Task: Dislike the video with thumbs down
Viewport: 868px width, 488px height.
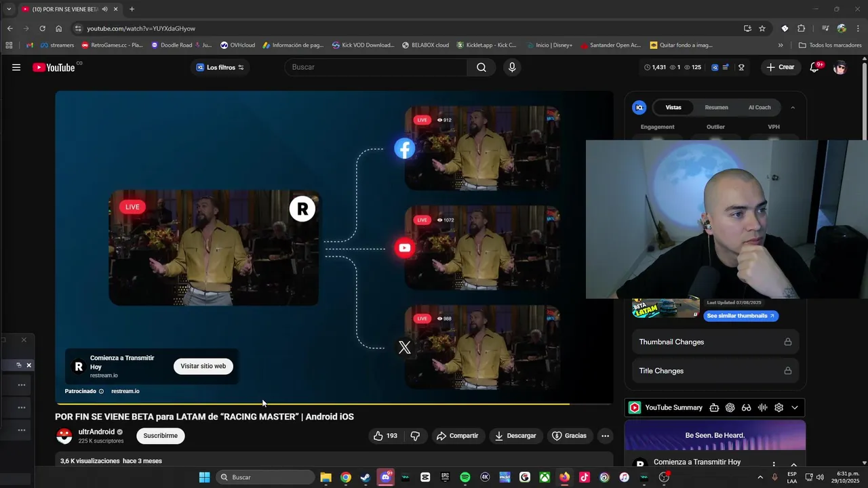Action: pos(415,436)
